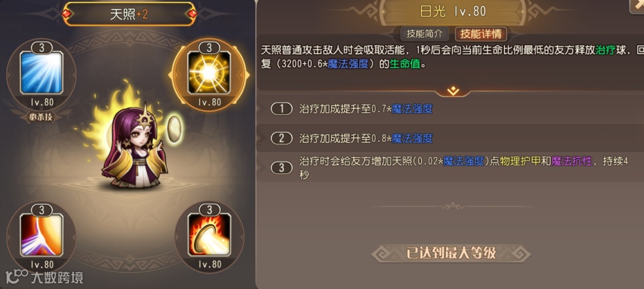The image size is (644, 289).
Task: Click the 已达到最大等级 button
Action: (451, 253)
